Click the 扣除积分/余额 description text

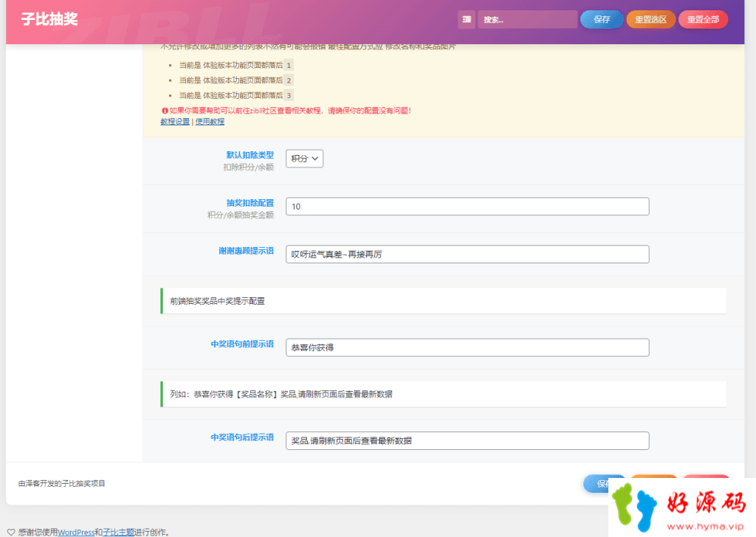(248, 167)
